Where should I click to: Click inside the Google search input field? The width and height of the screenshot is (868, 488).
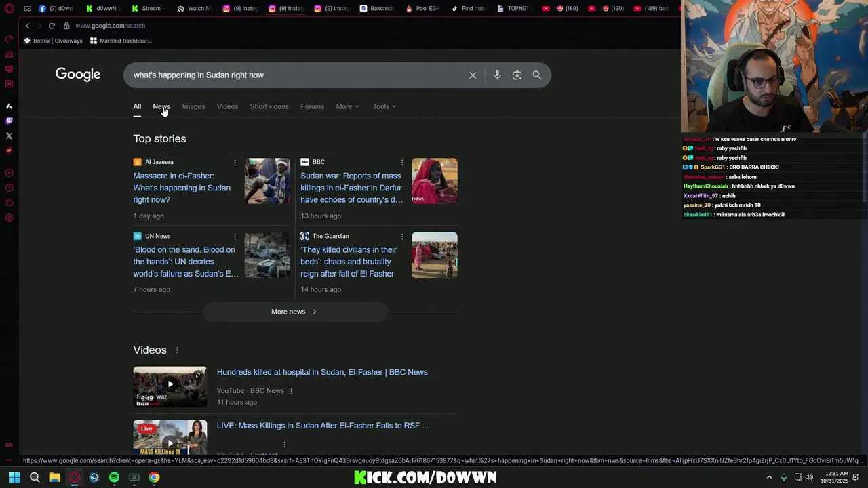click(x=295, y=75)
